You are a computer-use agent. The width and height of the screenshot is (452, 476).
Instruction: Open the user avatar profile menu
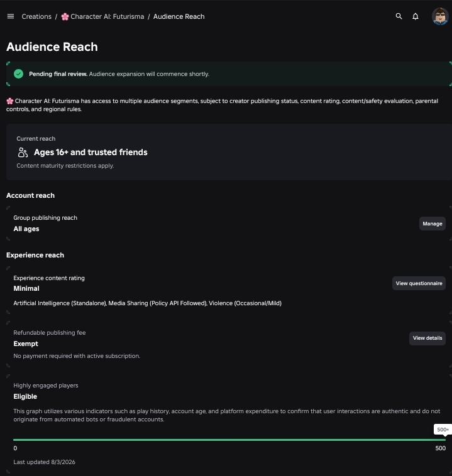440,16
